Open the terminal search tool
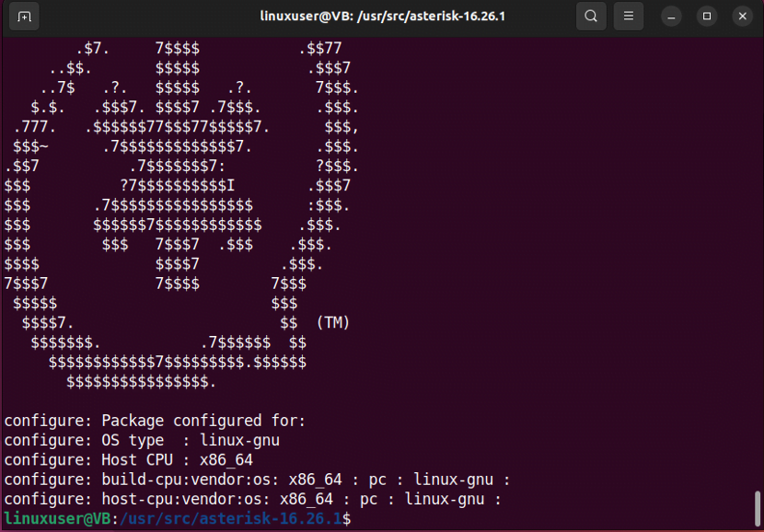This screenshot has width=764, height=532. [591, 17]
